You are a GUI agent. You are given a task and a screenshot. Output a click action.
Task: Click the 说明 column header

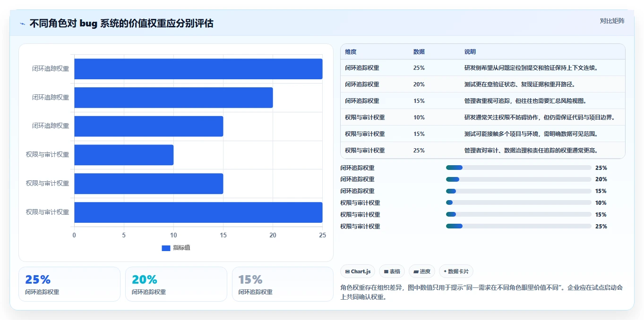[470, 52]
